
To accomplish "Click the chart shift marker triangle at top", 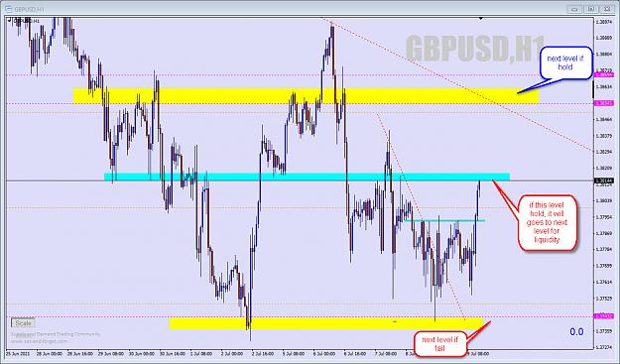I will pyautogui.click(x=481, y=18).
